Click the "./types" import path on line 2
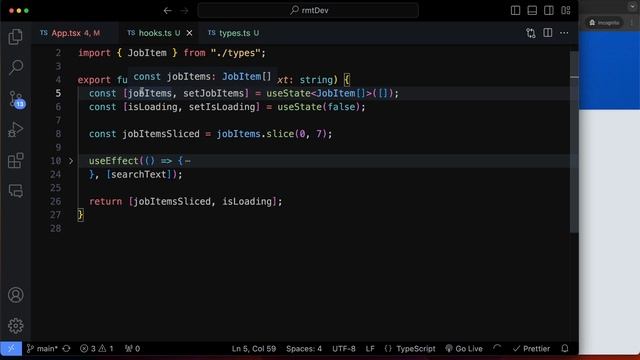This screenshot has height=360, width=640. coord(236,53)
